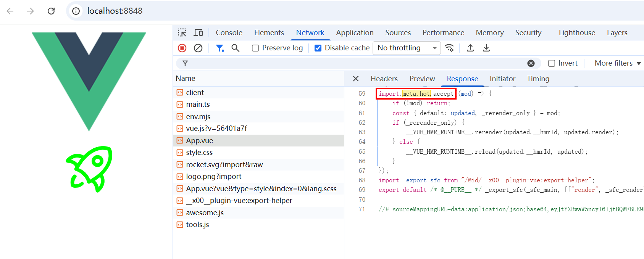Screen dimensions: 644x259
Task: Go to the Application tab
Action: tap(355, 33)
